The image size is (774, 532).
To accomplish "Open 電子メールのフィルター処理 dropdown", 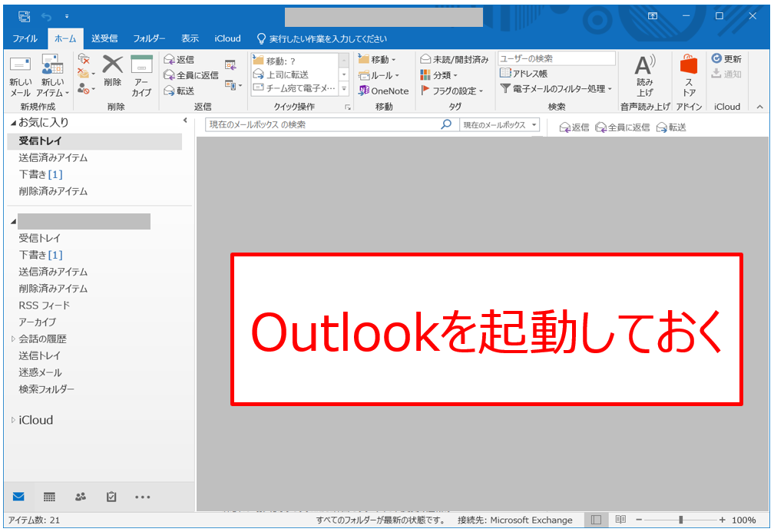I will click(x=556, y=89).
